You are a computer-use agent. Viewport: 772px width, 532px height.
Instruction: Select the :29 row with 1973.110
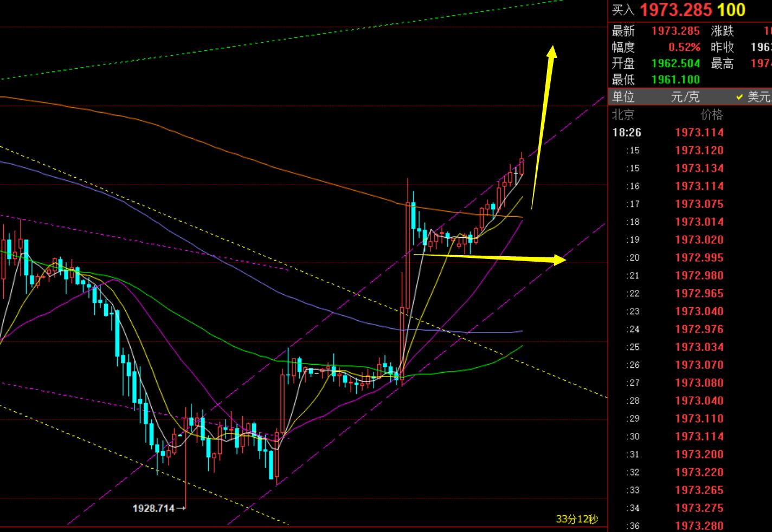690,419
